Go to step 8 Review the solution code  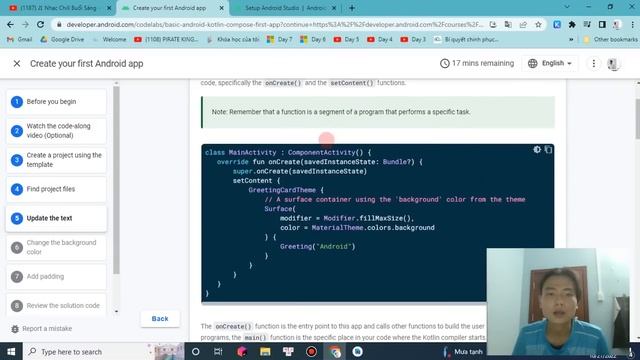56,305
